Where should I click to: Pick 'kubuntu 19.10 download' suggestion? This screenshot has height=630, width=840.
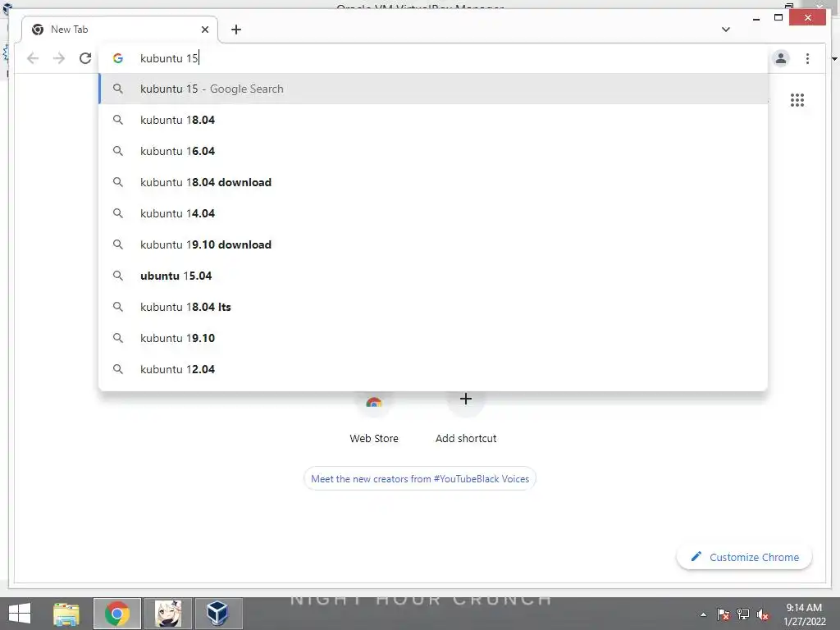tap(433, 244)
